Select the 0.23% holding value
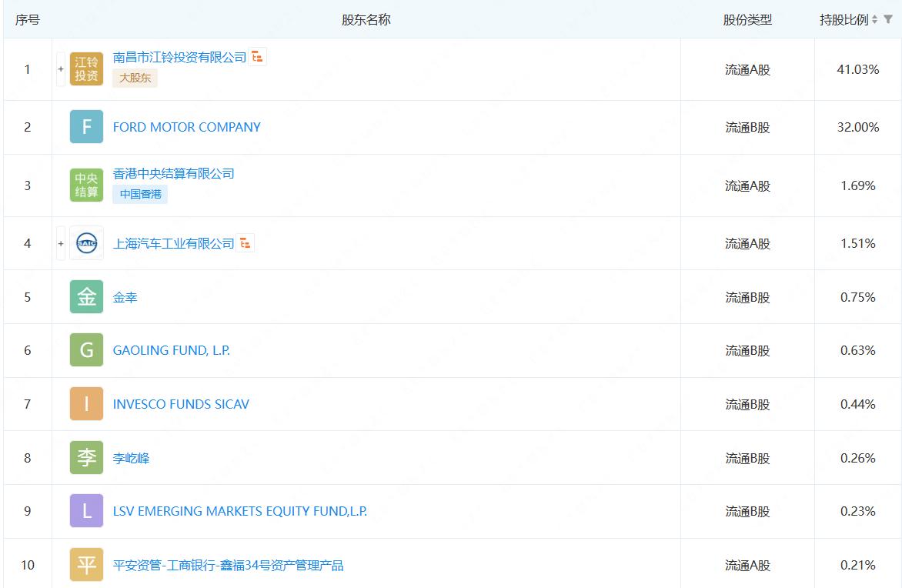The width and height of the screenshot is (902, 588). [857, 512]
